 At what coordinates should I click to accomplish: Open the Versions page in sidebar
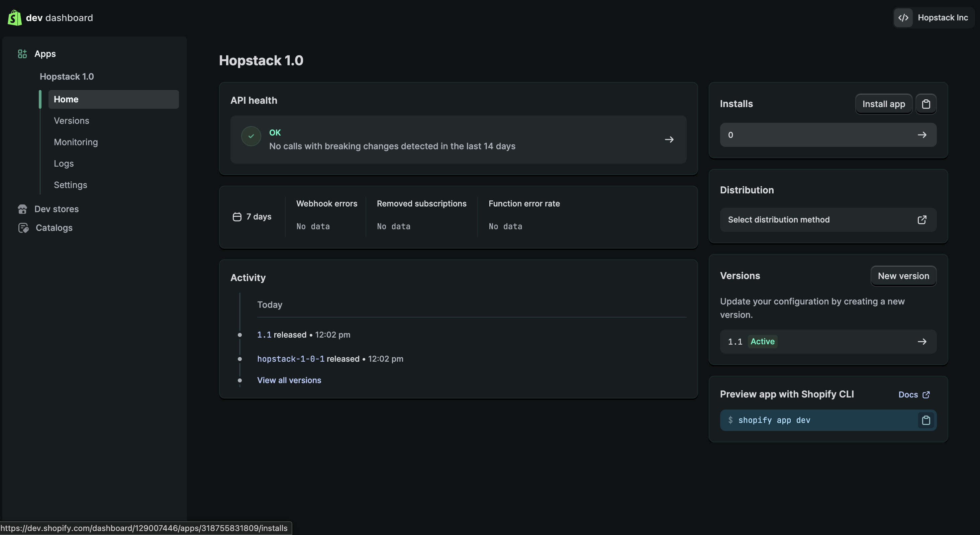[72, 121]
